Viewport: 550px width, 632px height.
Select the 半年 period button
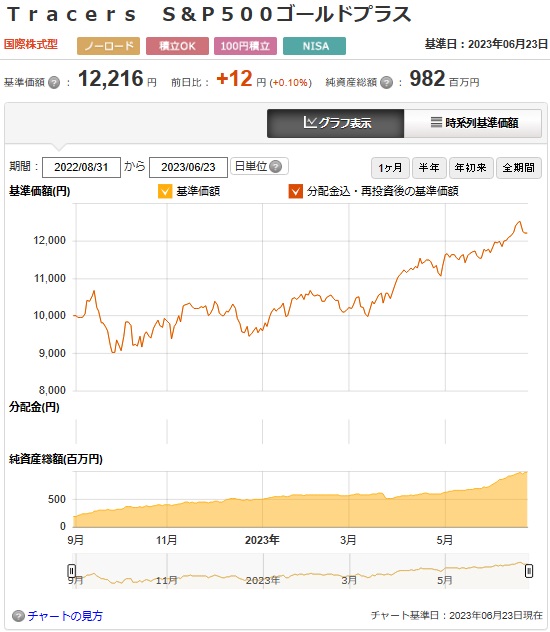(x=429, y=168)
